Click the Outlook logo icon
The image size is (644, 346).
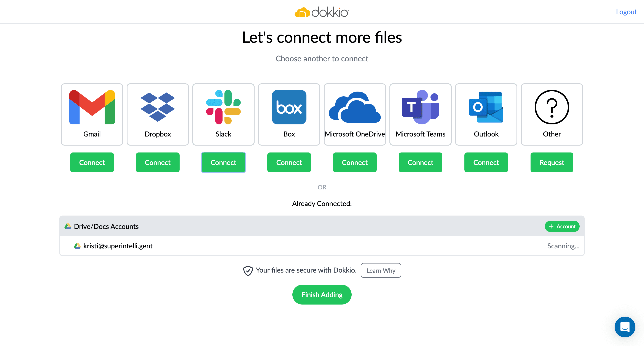[486, 107]
